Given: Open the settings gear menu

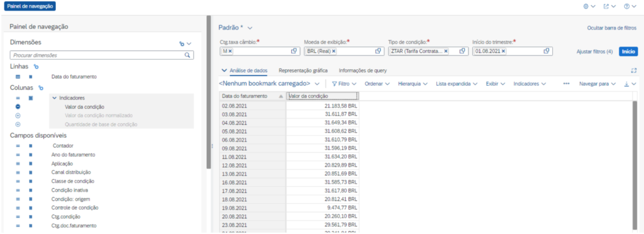Looking at the screenshot, I should 589,6.
